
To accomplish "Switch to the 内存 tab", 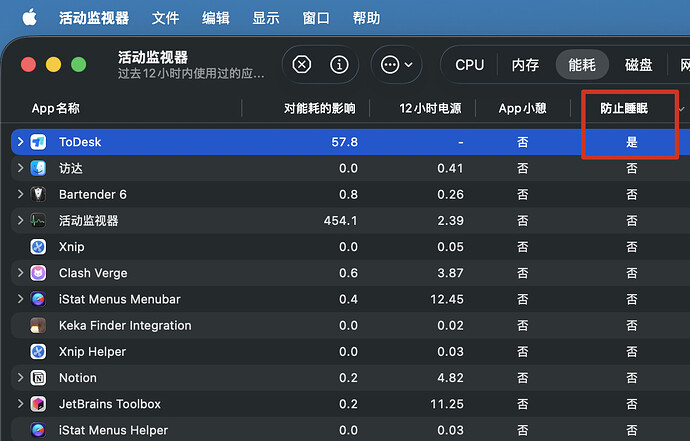I will tap(525, 65).
